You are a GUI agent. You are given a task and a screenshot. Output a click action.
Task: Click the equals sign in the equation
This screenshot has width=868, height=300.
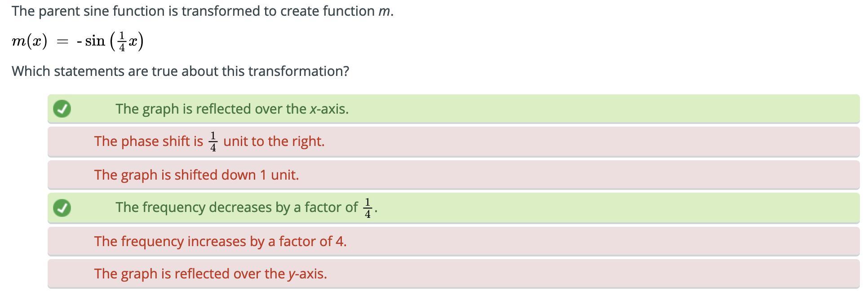62,42
